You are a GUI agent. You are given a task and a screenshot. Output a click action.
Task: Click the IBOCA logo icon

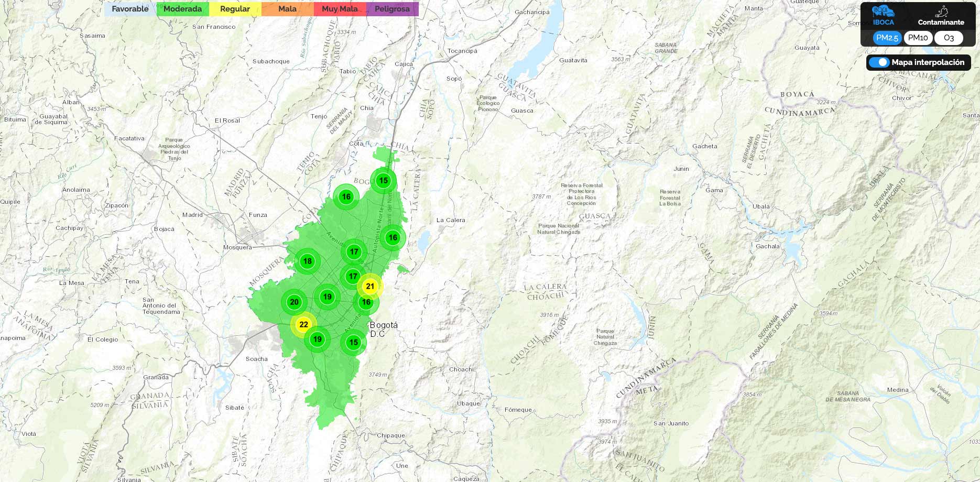click(883, 12)
